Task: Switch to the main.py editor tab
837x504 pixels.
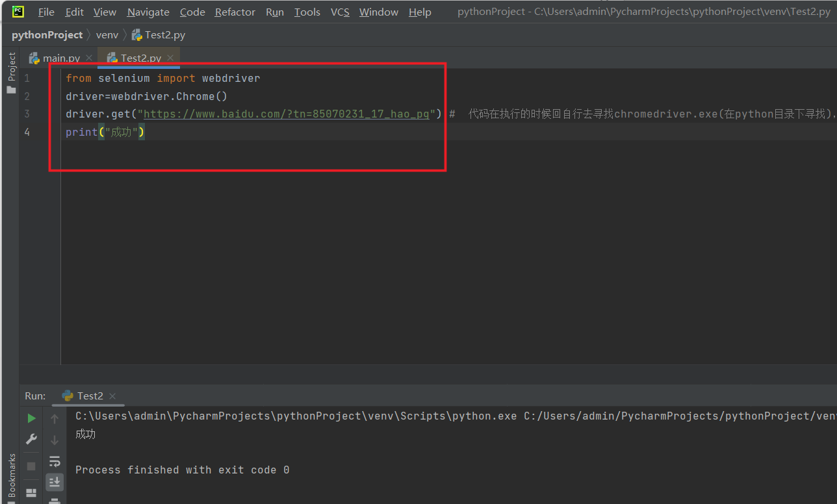Action: tap(61, 58)
